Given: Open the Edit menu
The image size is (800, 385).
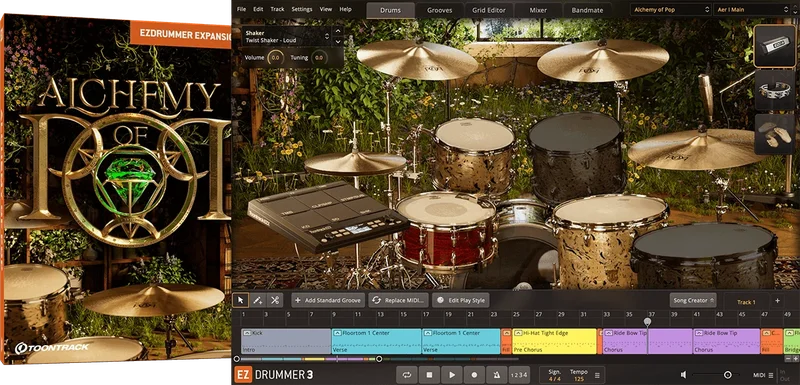Looking at the screenshot, I should coord(258,9).
